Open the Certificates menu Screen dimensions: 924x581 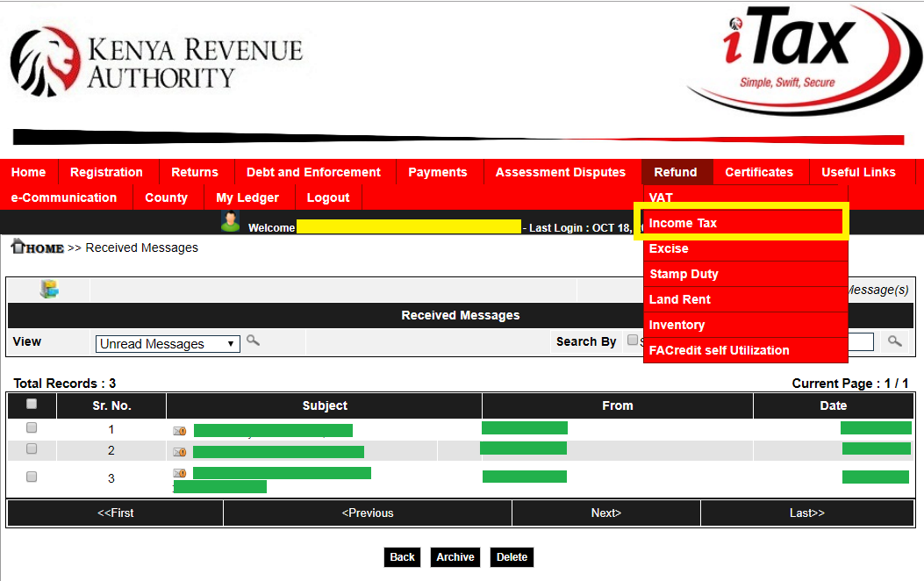click(x=759, y=172)
